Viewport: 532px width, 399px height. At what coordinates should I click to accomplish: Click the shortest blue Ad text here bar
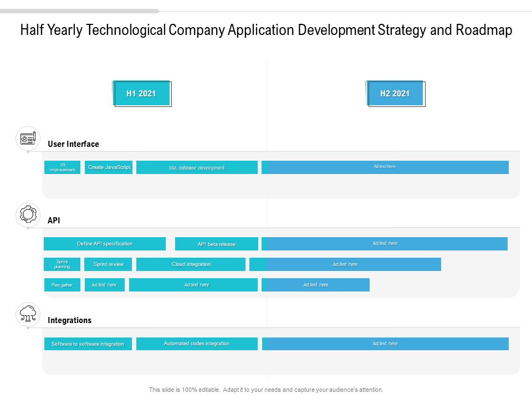(315, 285)
